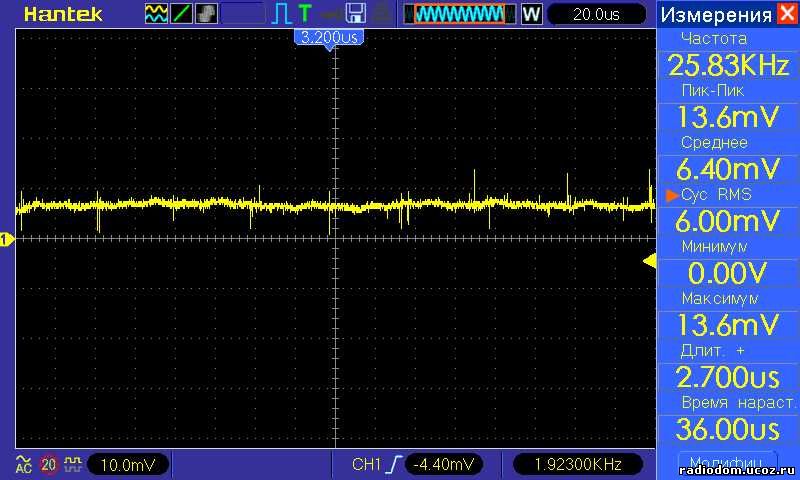This screenshot has height=480, width=800.
Task: Click the 1.92300KHz frequency counter readout
Action: [x=578, y=464]
